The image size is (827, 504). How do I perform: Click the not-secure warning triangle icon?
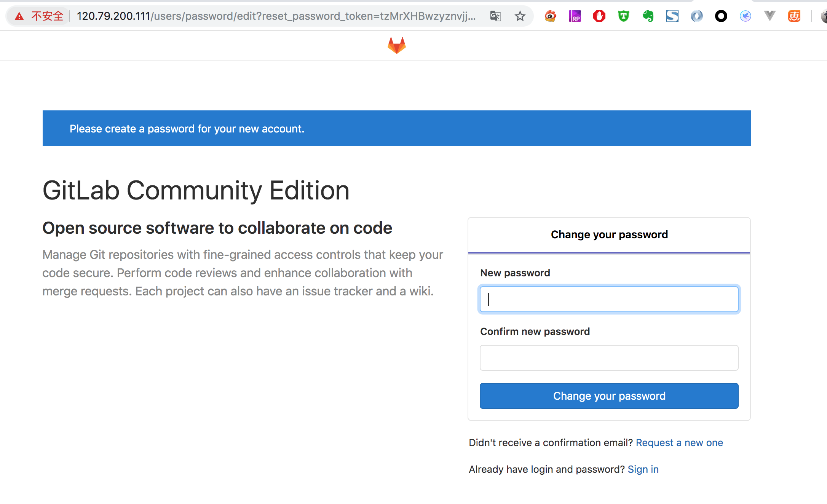[x=19, y=16]
